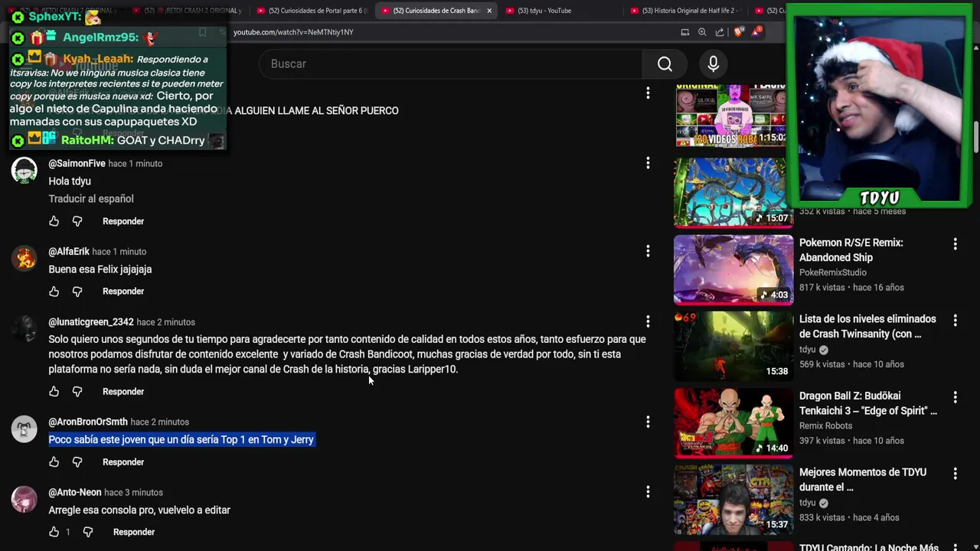
Task: Reply to @lunaticgreen_2342 comment
Action: pyautogui.click(x=123, y=392)
